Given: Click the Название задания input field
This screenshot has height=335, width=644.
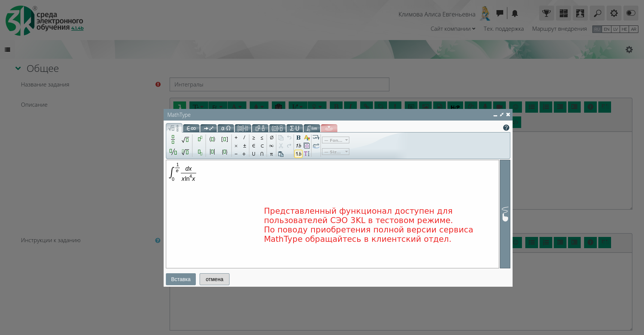Looking at the screenshot, I should (279, 85).
